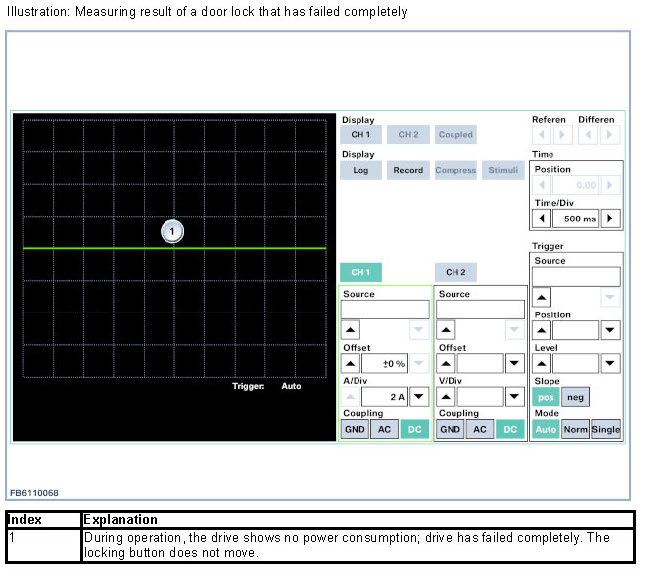Set CH 1 coupling to GND
The width and height of the screenshot is (647, 571).
click(x=354, y=429)
